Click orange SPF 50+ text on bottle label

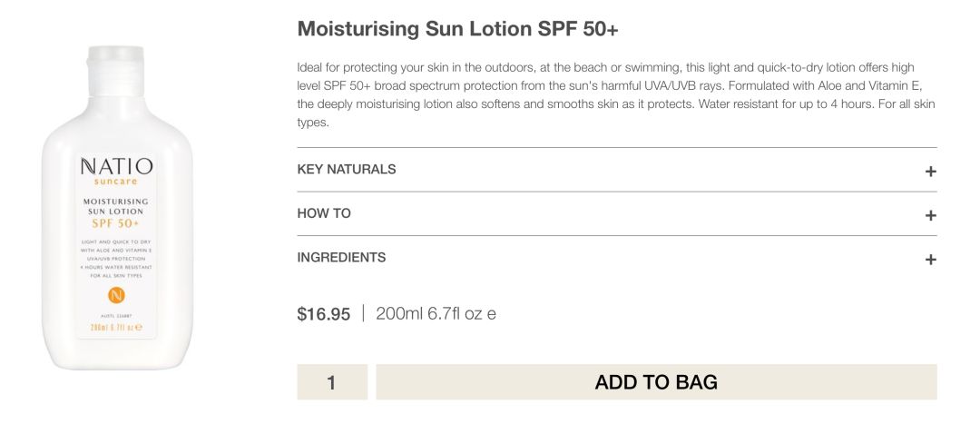pyautogui.click(x=115, y=223)
